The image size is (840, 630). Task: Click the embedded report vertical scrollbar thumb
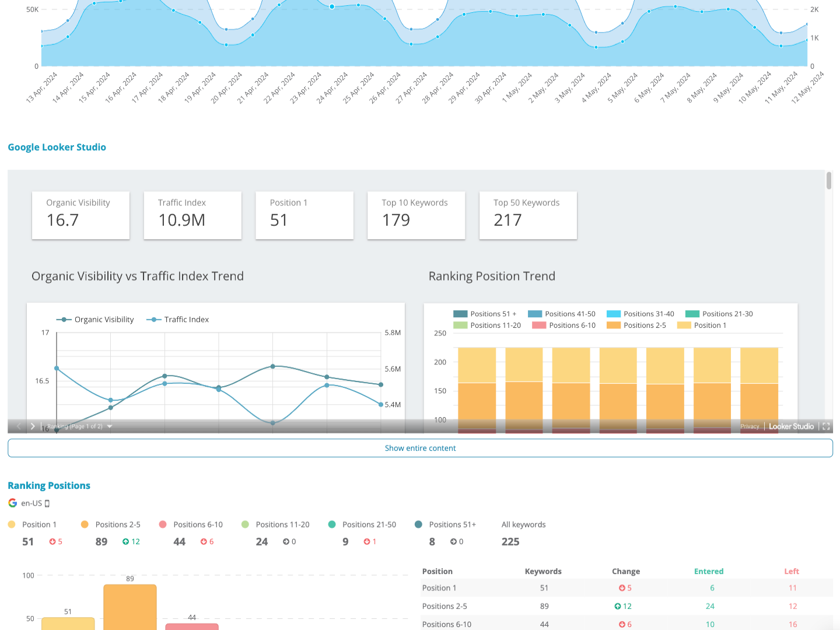point(829,181)
